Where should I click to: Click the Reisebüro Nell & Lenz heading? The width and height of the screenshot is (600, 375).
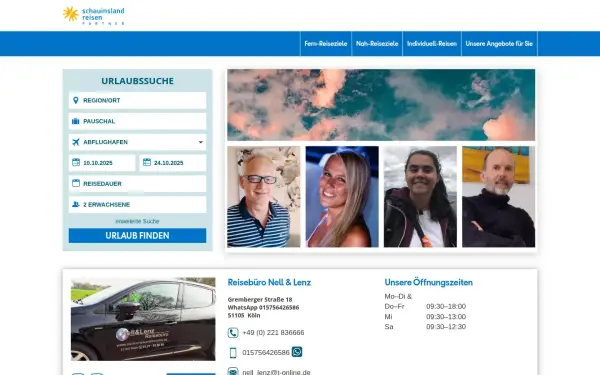pos(269,282)
